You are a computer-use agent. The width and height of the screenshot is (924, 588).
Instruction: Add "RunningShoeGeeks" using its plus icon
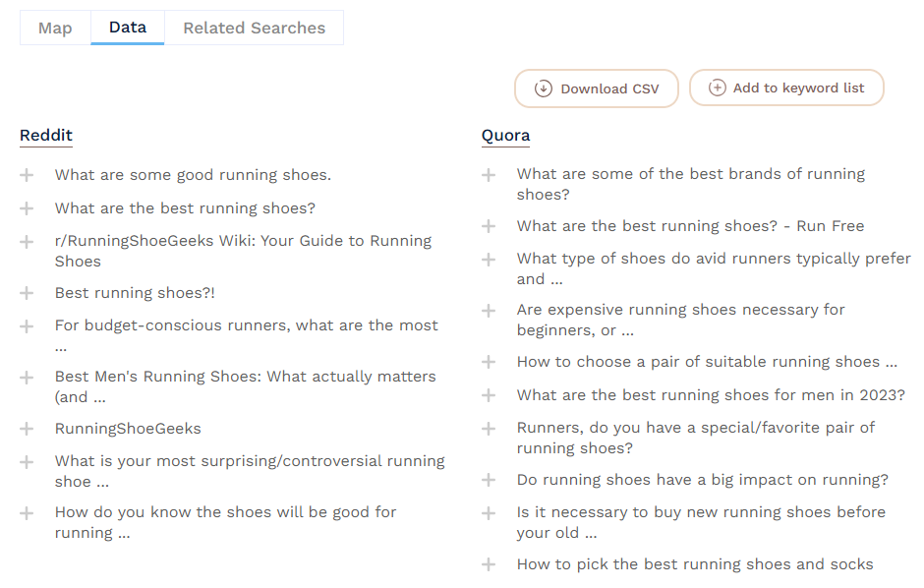[26, 428]
